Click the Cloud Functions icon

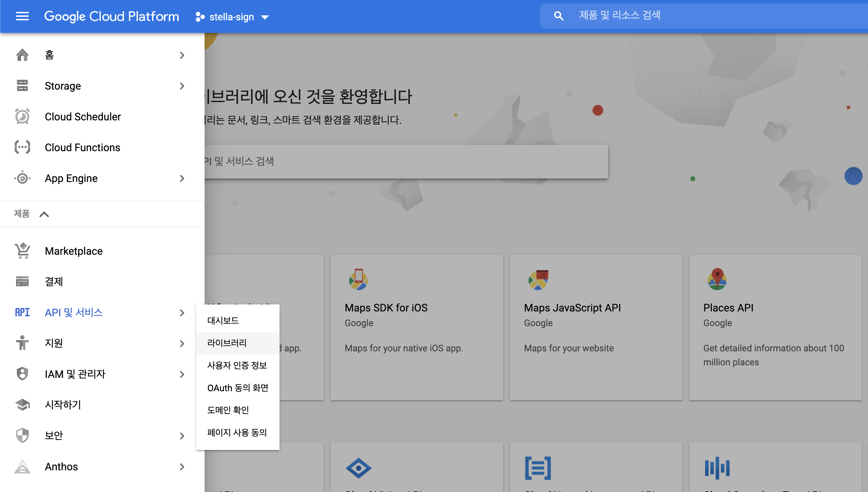click(x=22, y=147)
